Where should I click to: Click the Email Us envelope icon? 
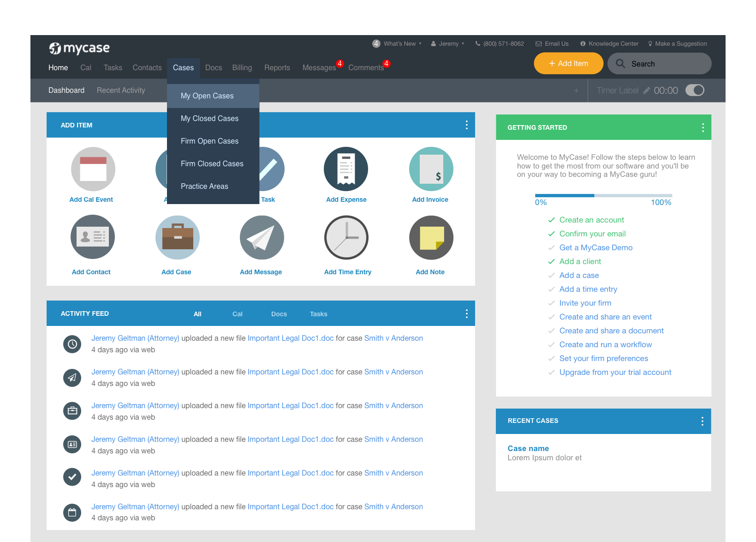539,44
